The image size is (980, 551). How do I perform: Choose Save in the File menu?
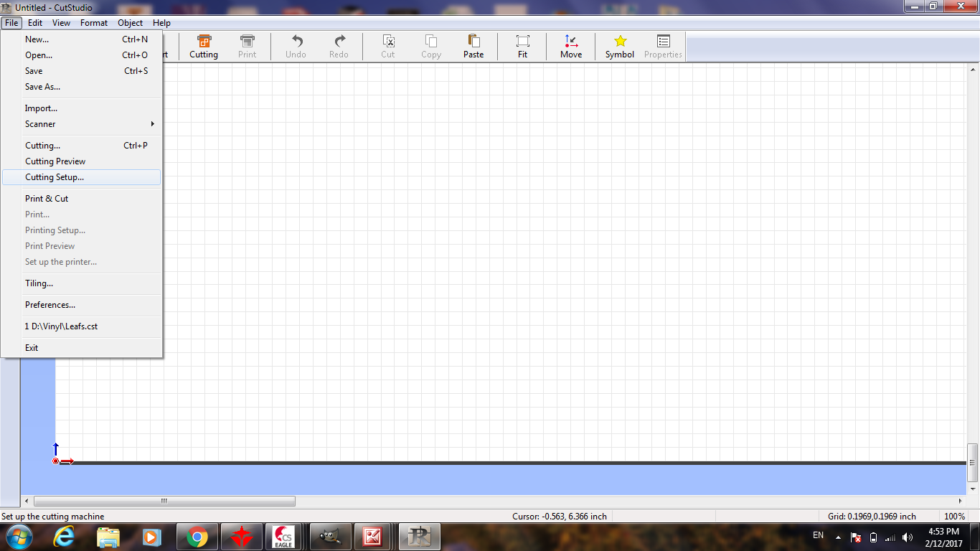82,71
